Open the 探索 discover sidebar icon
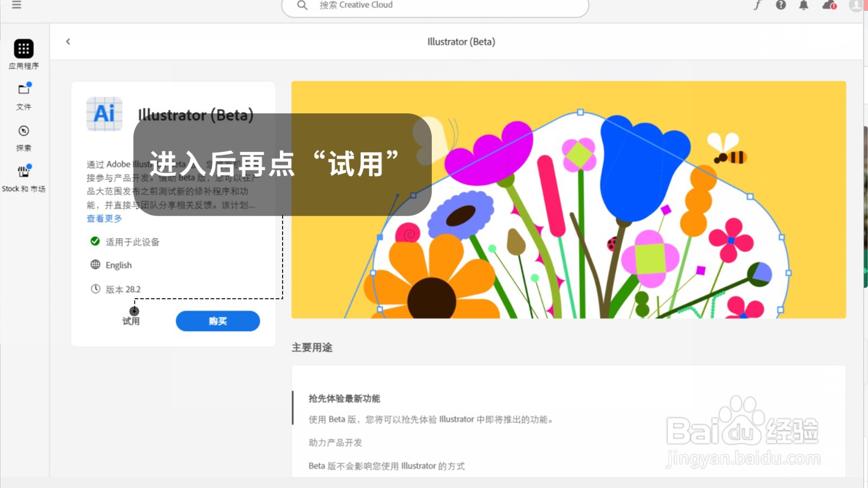The image size is (868, 488). coord(23,131)
